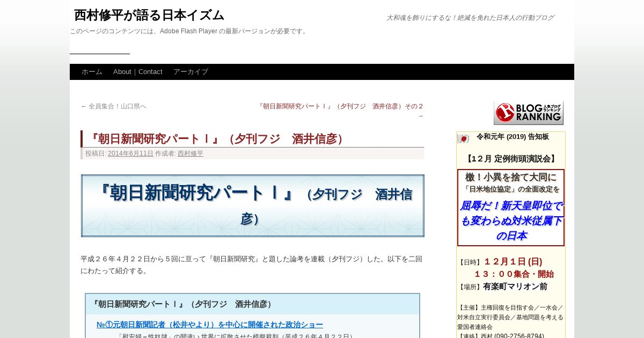The image size is (644, 338).
Task: Open author link 西村修平
Action: (x=191, y=153)
